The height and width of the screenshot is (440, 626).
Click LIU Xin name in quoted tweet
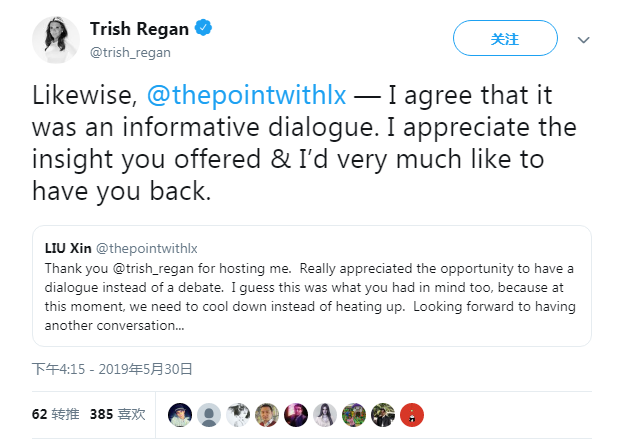point(68,248)
